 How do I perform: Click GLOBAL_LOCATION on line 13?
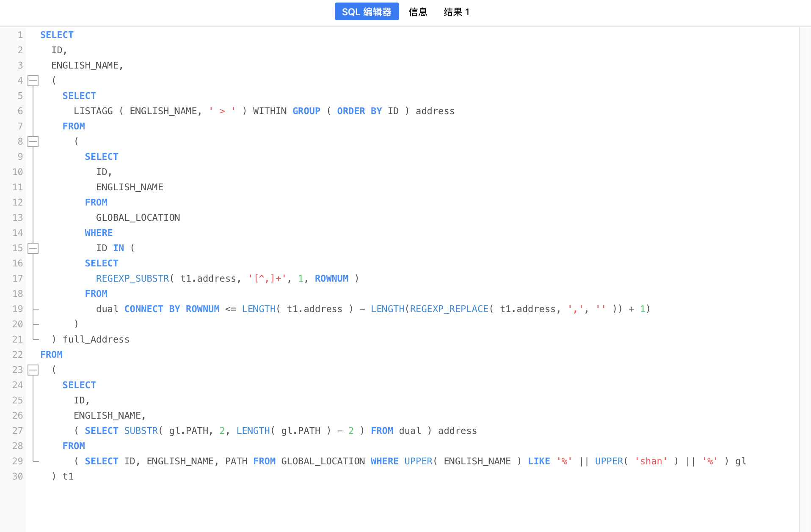(138, 217)
